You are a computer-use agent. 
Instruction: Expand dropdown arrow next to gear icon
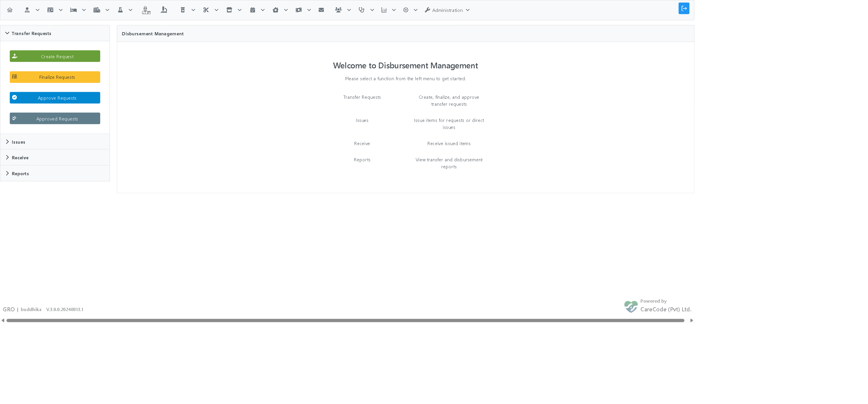(x=415, y=10)
